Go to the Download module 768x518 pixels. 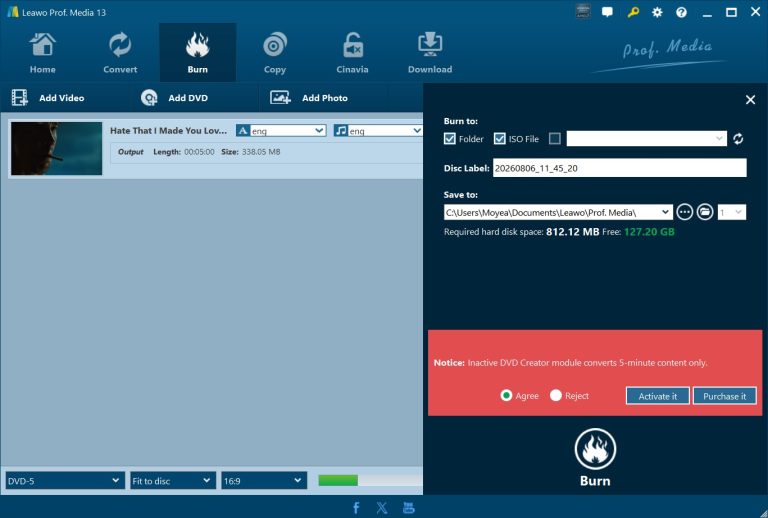430,53
